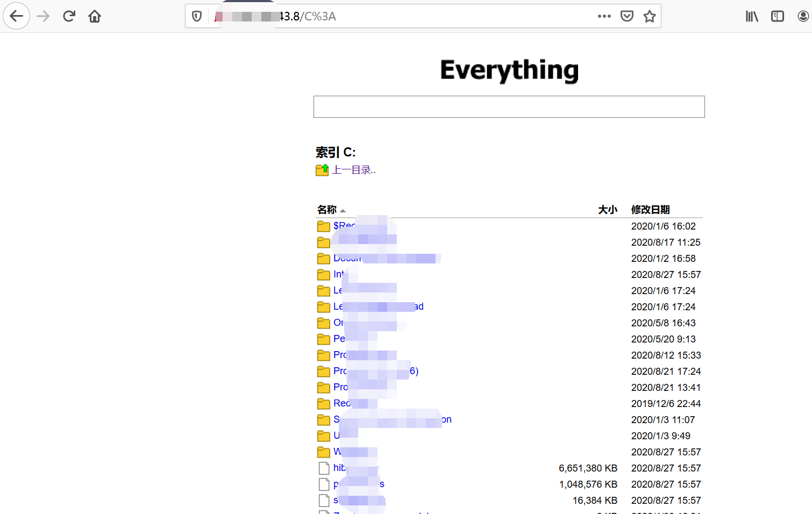The width and height of the screenshot is (812, 514).
Task: Click the 索引 C: heading text
Action: 336,152
